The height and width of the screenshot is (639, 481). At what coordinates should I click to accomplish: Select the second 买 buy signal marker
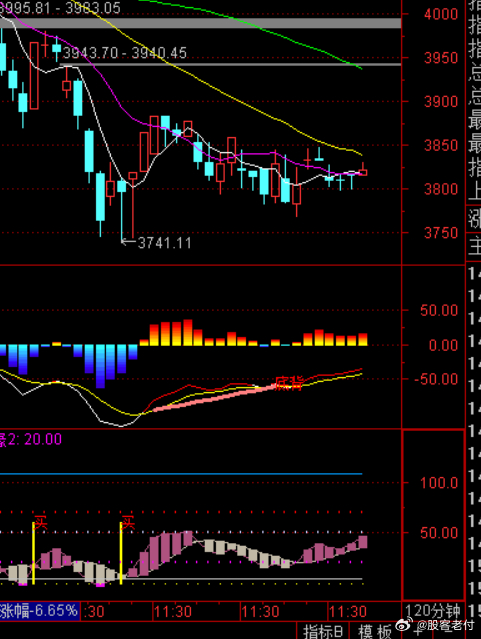[128, 522]
